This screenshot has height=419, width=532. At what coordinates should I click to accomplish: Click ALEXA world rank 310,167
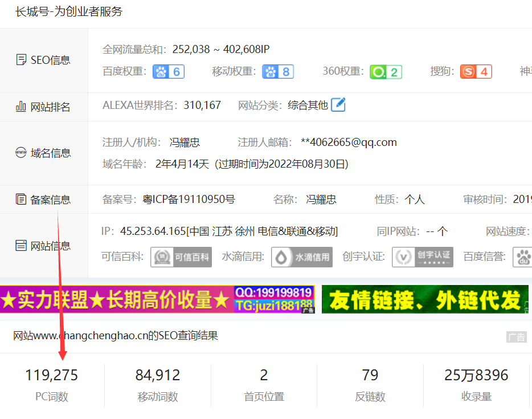[202, 105]
